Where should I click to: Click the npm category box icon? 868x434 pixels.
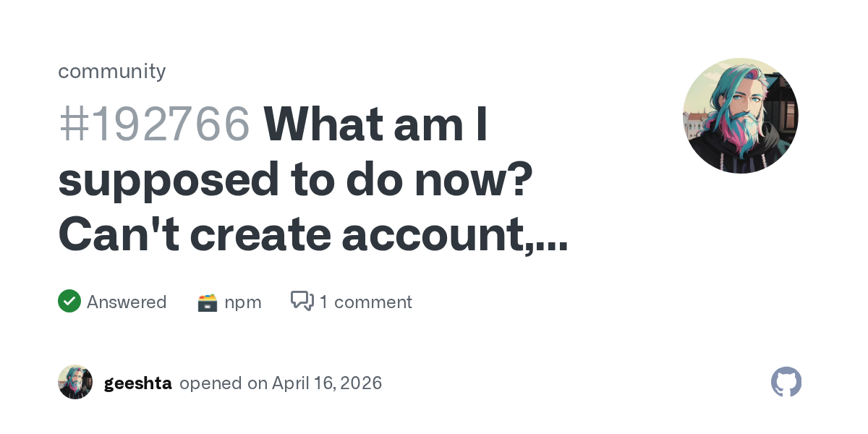coord(208,302)
